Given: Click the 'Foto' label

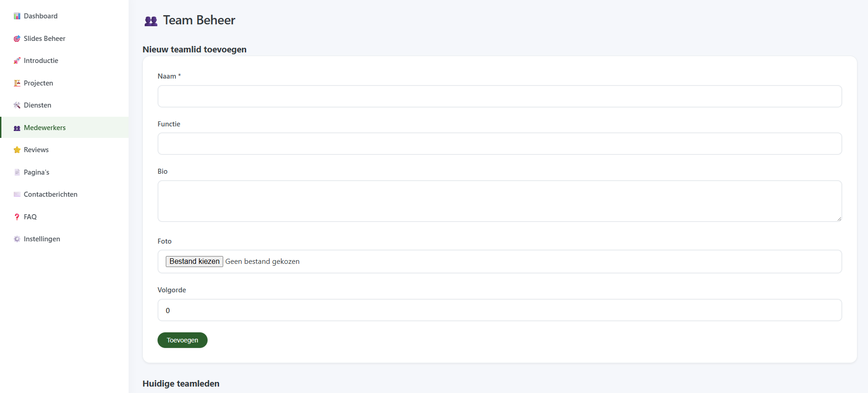Looking at the screenshot, I should click(164, 241).
